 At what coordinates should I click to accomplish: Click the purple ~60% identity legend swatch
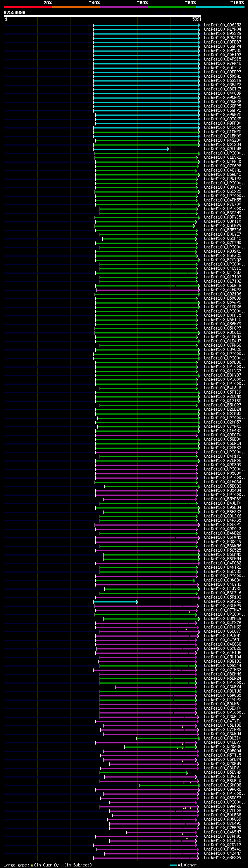(x=124, y=7)
